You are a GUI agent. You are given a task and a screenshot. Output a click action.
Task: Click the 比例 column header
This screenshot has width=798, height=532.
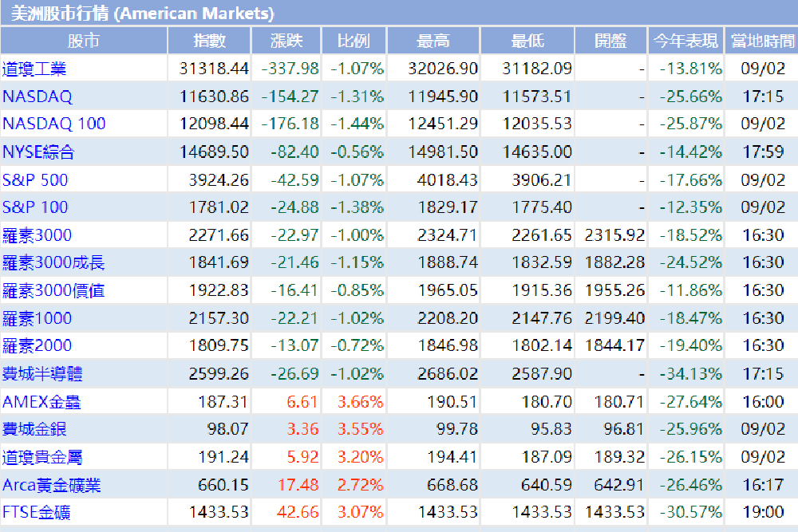354,41
